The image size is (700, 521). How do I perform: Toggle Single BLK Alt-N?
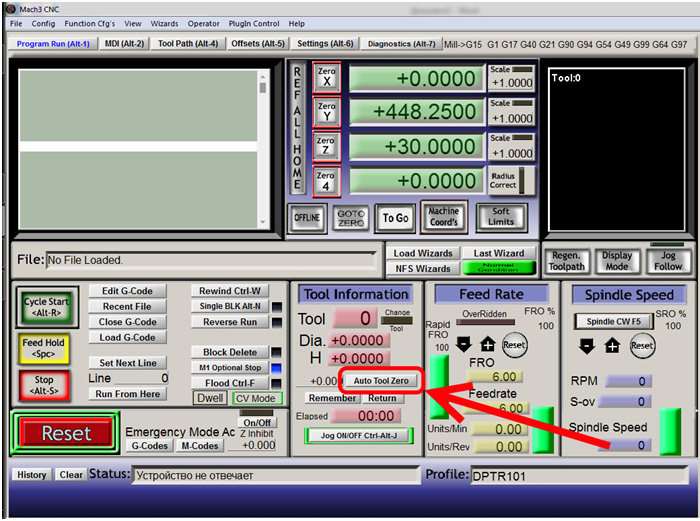[230, 306]
